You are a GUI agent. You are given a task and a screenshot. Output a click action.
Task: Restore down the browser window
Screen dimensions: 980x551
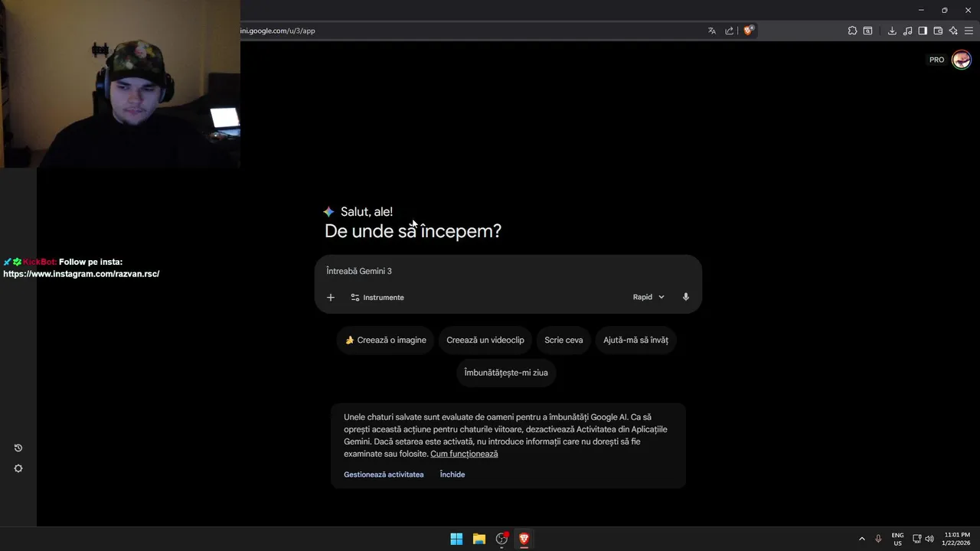pos(944,10)
